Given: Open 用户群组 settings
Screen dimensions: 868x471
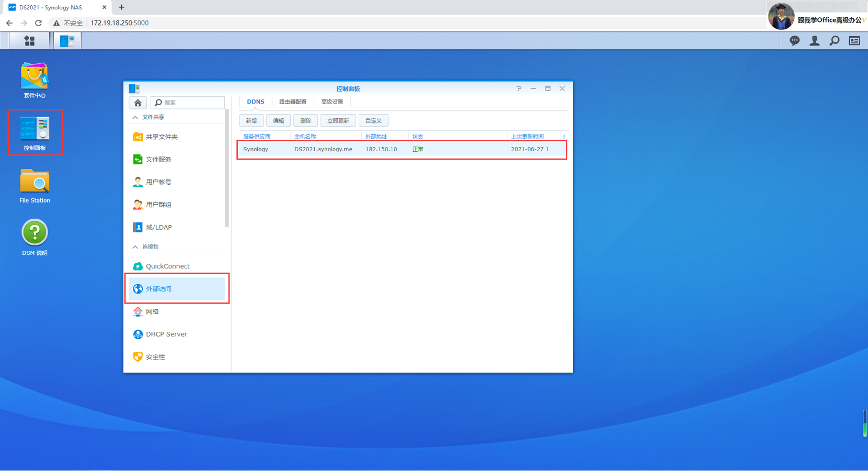Looking at the screenshot, I should 177,205.
